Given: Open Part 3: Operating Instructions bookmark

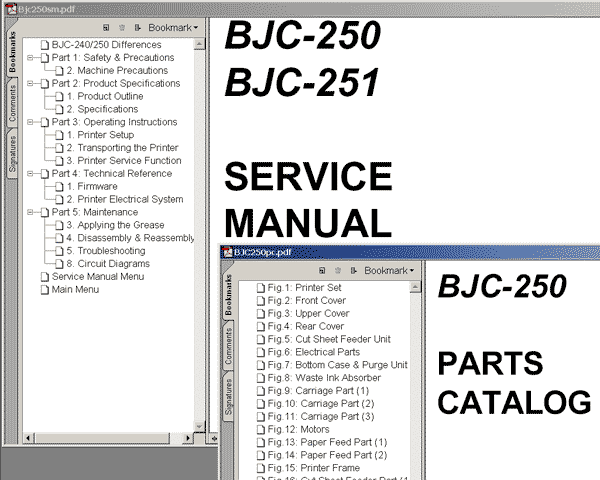Looking at the screenshot, I should 114,122.
